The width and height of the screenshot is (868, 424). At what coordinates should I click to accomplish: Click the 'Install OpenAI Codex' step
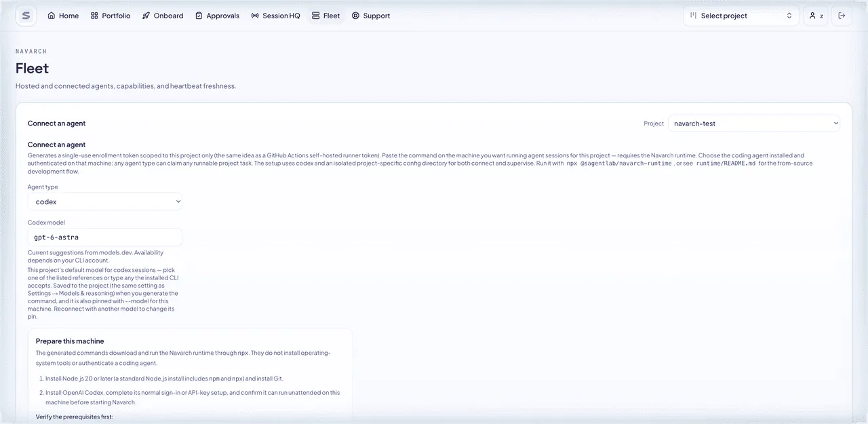click(x=193, y=397)
